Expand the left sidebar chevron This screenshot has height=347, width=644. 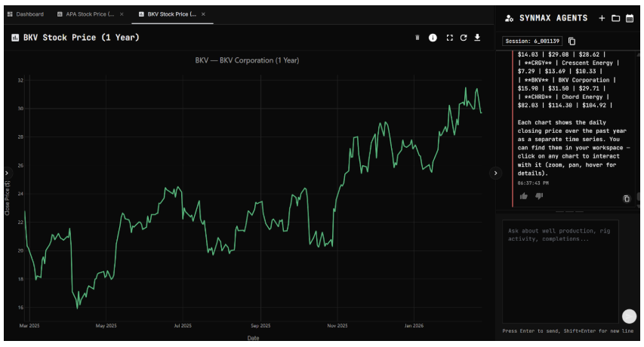(7, 173)
